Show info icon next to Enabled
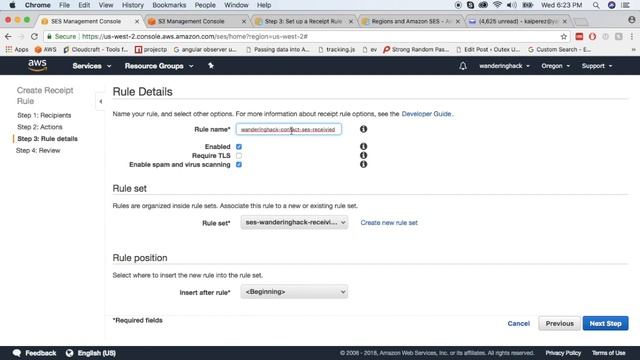The height and width of the screenshot is (360, 640). 363,146
